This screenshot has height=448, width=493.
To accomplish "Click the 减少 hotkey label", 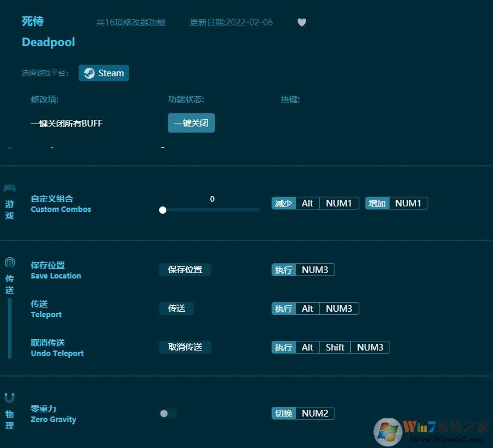I will [x=284, y=203].
